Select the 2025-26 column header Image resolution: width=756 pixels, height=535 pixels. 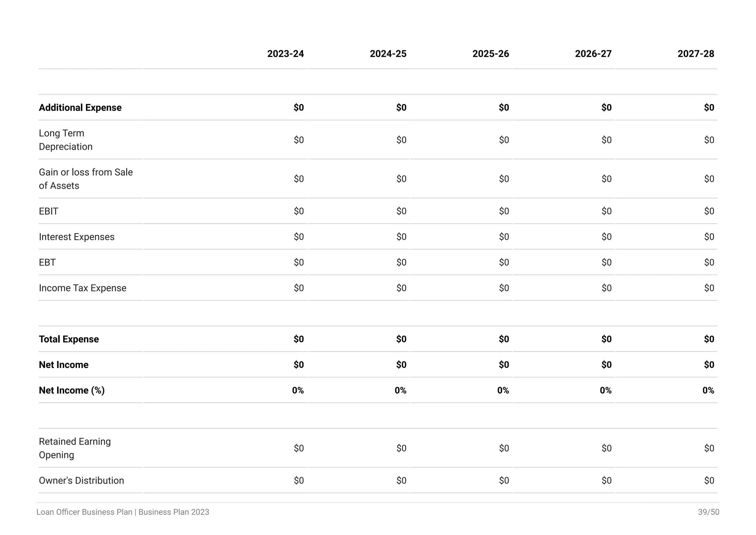point(491,54)
